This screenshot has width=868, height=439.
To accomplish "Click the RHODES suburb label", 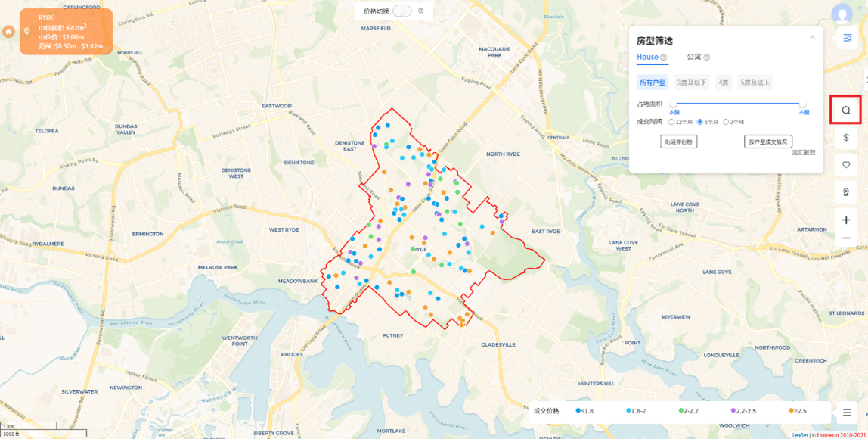I will [292, 354].
